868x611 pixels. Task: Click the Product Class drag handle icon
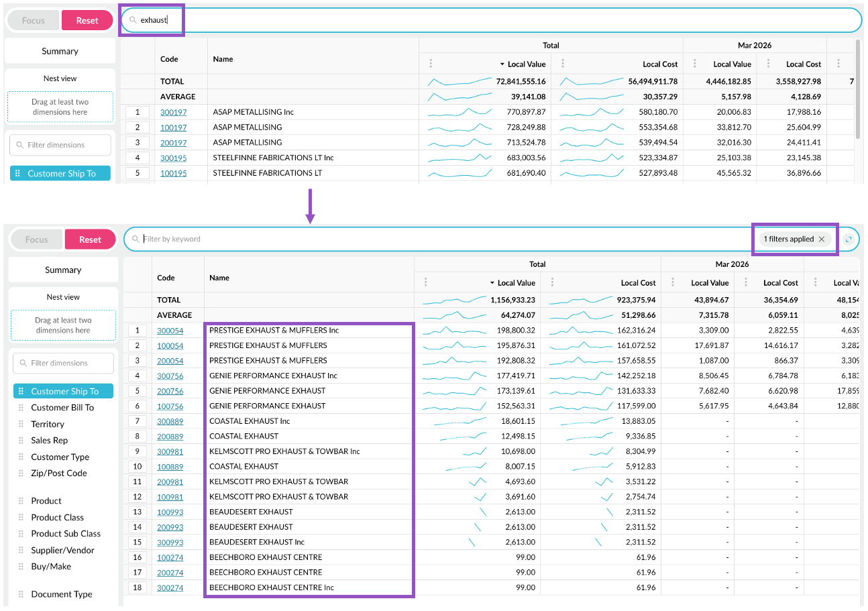click(21, 518)
